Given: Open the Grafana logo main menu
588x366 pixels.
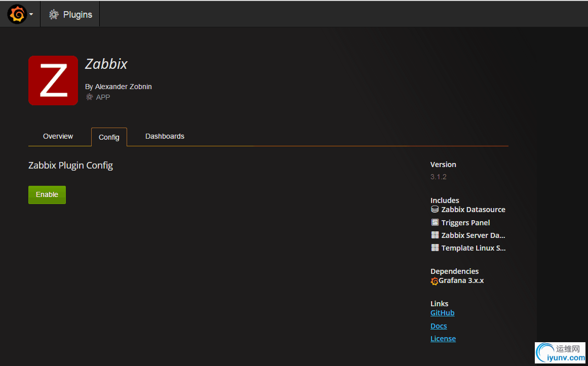Looking at the screenshot, I should tap(17, 14).
